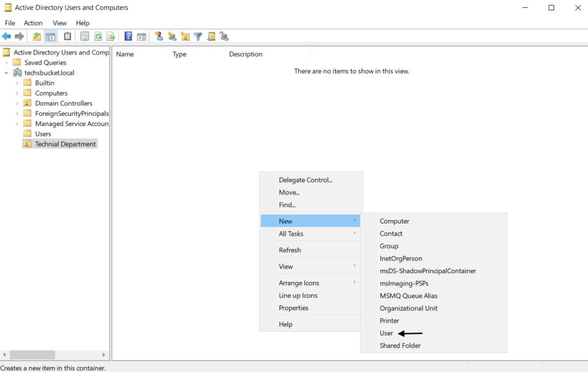Open the Help menu in the menu bar
This screenshot has height=372, width=588.
[x=83, y=23]
